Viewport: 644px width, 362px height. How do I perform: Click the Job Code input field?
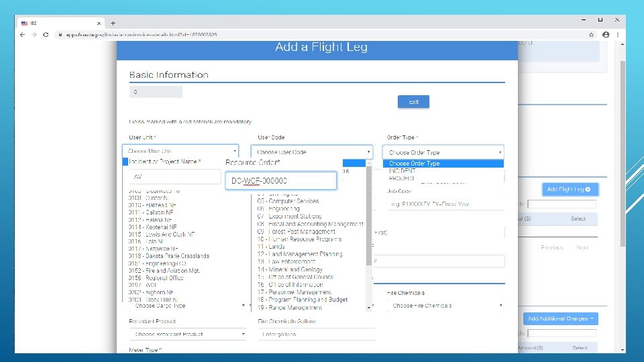coord(445,204)
